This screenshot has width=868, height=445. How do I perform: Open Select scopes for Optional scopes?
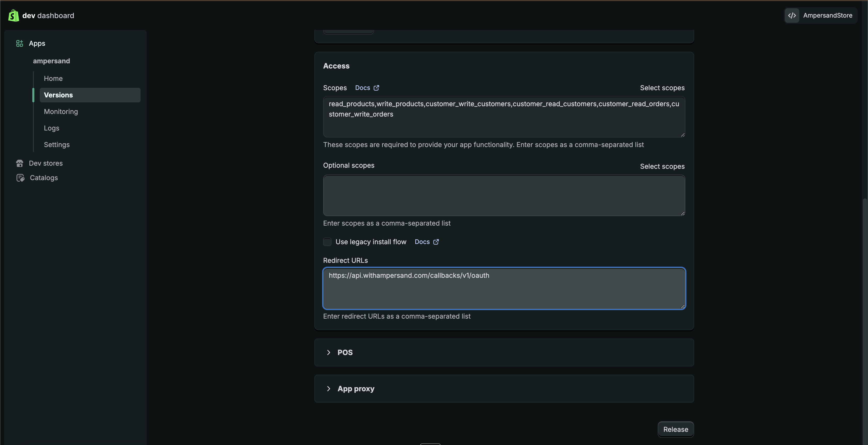click(x=662, y=166)
